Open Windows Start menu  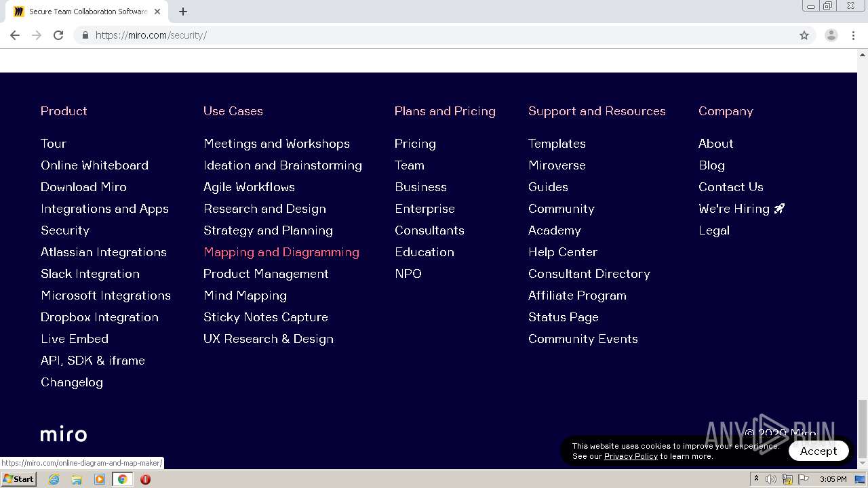[18, 479]
